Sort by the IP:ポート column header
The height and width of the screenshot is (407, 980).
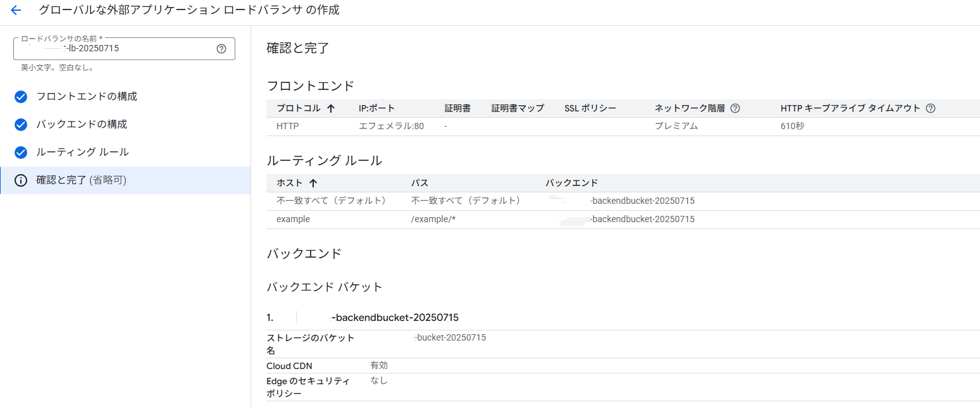tap(378, 108)
